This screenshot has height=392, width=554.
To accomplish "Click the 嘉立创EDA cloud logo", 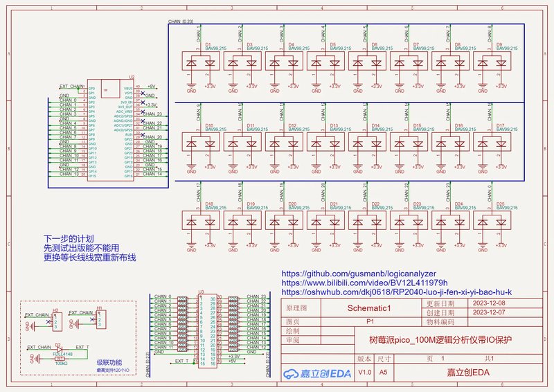I will [x=317, y=373].
